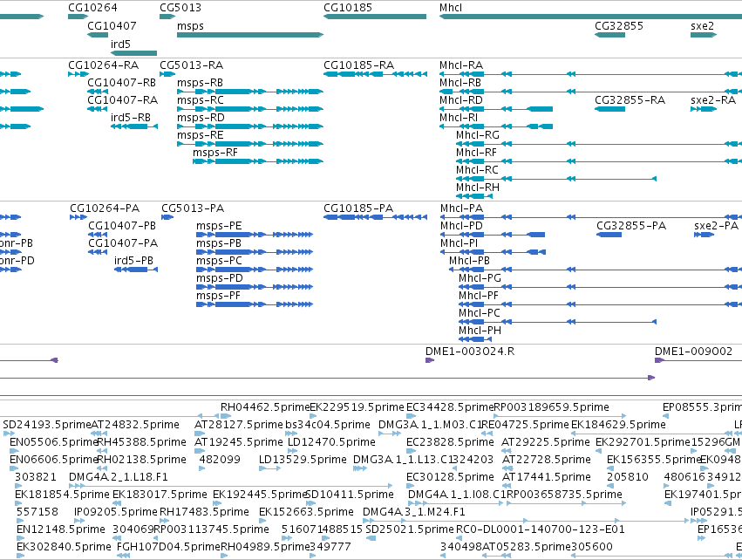The width and height of the screenshot is (742, 560).
Task: Click the CG10407 gene label
Action: 112,26
